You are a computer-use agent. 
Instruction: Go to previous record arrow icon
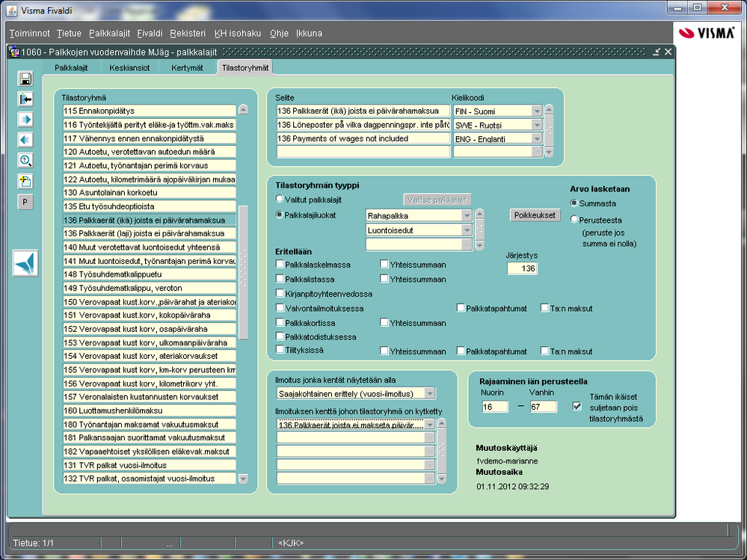coord(25,140)
